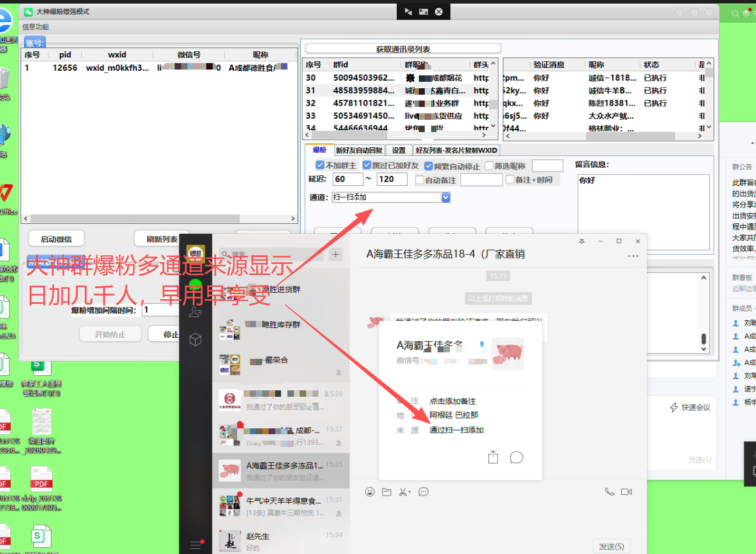Open the 设置 tab

398,150
